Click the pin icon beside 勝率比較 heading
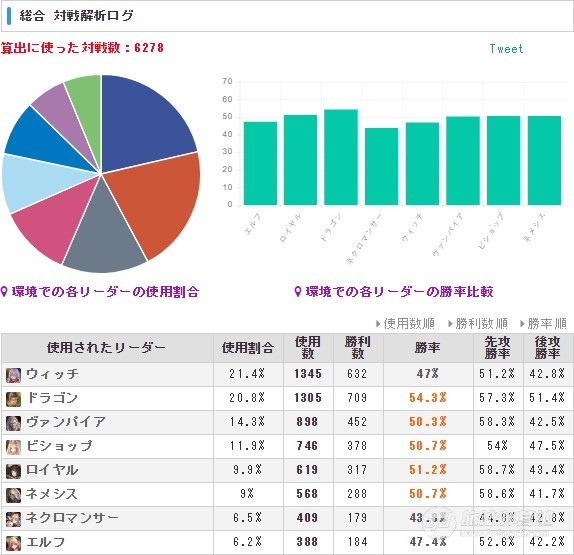574x555 pixels. point(298,292)
